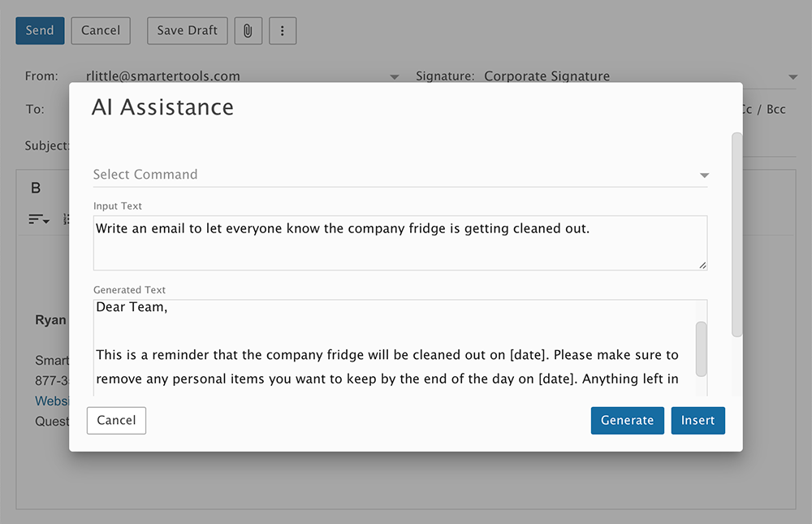Screen dimensions: 812x524
Task: Click the numbered list icon in editor toolbar
Action: [x=66, y=219]
